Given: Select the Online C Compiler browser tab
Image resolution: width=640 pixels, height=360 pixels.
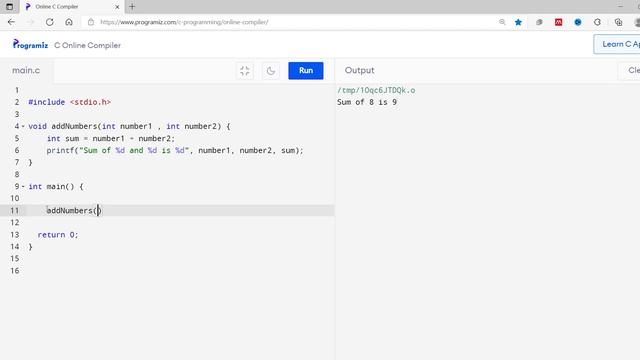Looking at the screenshot, I should tap(71, 7).
